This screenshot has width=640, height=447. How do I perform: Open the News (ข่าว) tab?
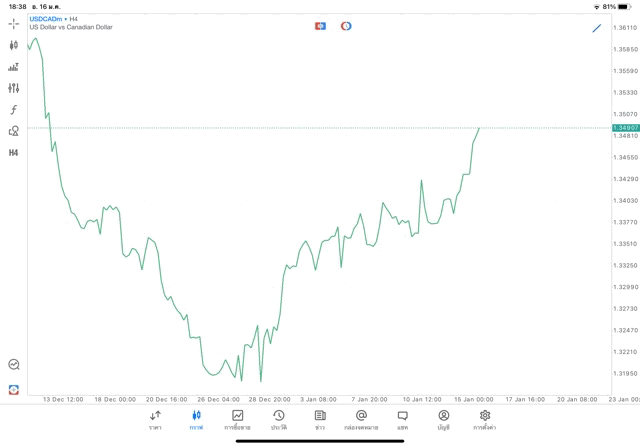click(x=320, y=420)
